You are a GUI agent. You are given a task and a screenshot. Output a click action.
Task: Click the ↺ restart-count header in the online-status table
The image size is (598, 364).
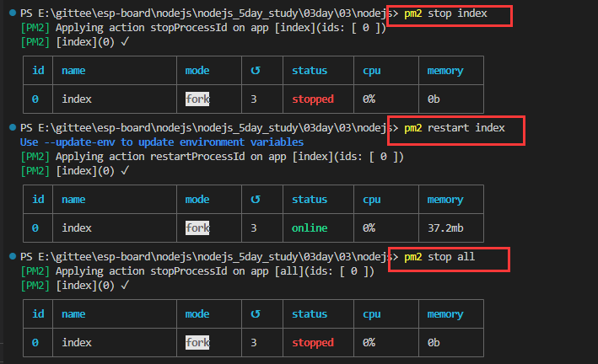click(x=256, y=200)
